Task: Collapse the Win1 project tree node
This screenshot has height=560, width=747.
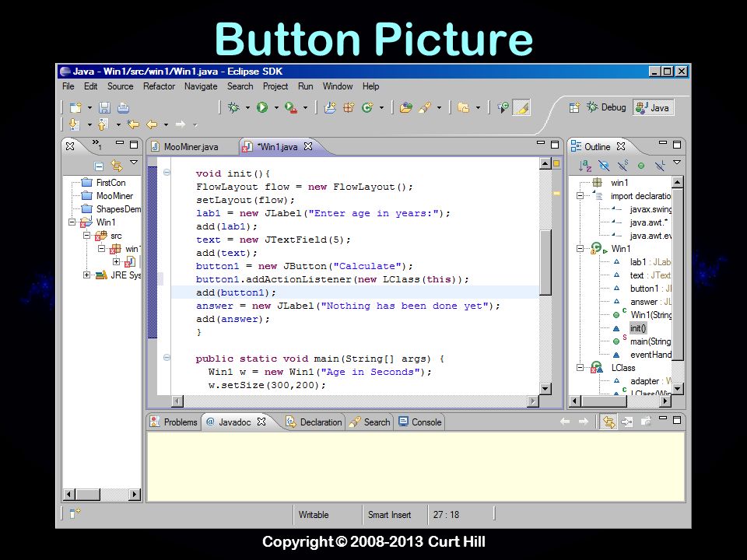Action: pyautogui.click(x=72, y=222)
